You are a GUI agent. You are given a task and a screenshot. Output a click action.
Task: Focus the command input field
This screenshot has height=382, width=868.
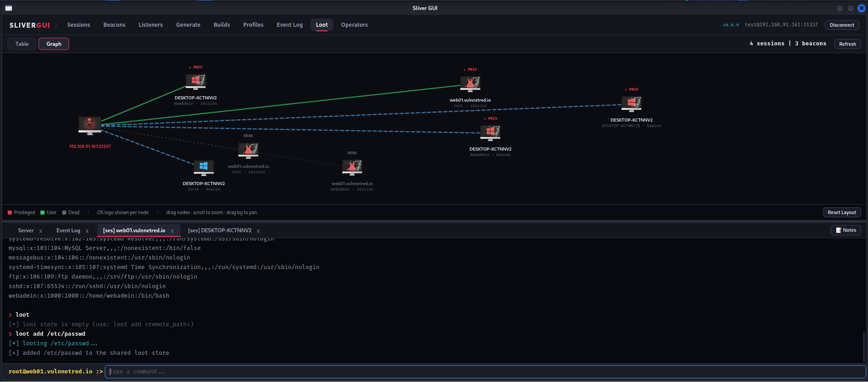[x=485, y=372]
